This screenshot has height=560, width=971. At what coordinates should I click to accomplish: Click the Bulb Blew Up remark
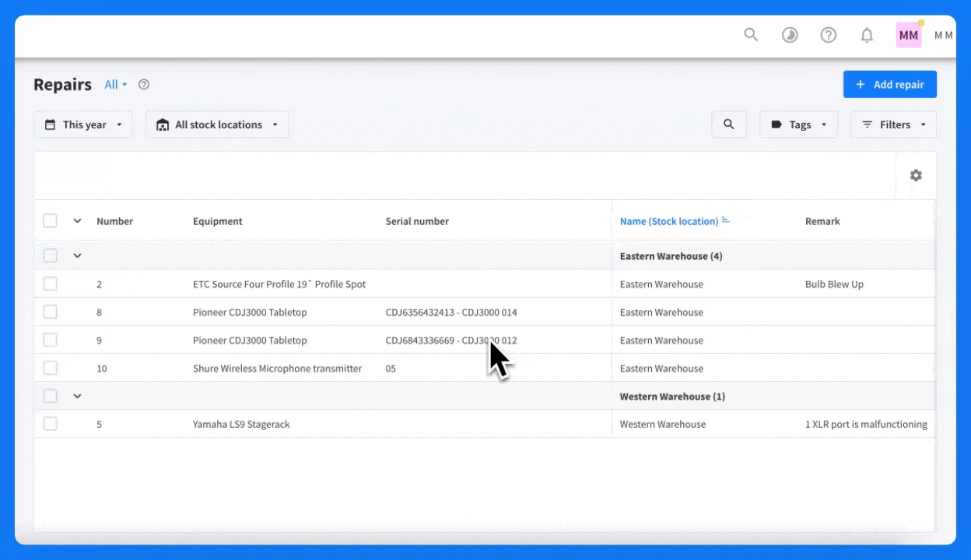834,285
